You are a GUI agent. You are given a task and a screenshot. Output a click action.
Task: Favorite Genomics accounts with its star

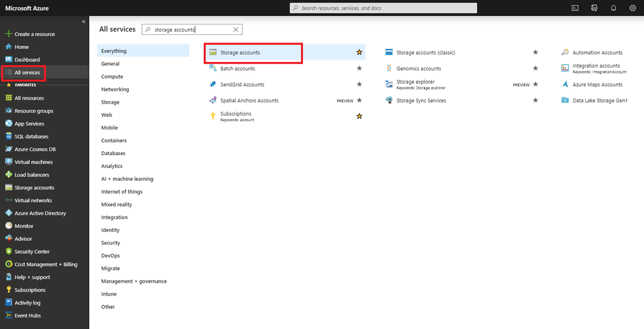(x=535, y=68)
